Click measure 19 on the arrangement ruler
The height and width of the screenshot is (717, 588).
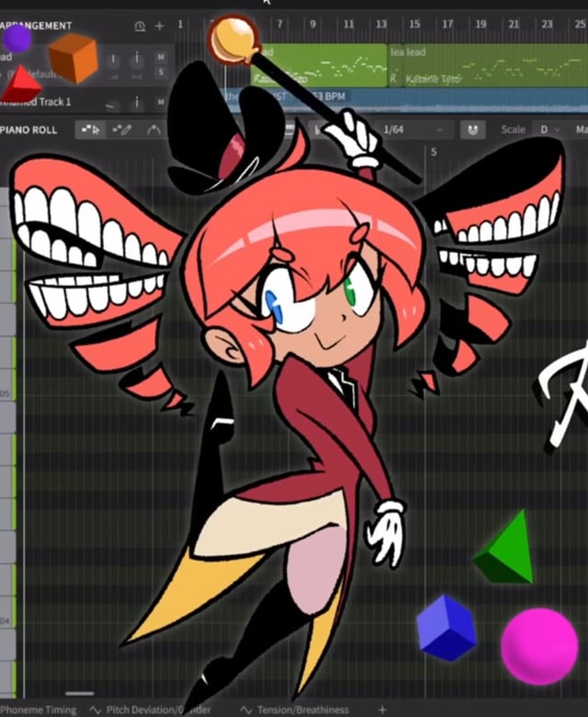(x=481, y=24)
